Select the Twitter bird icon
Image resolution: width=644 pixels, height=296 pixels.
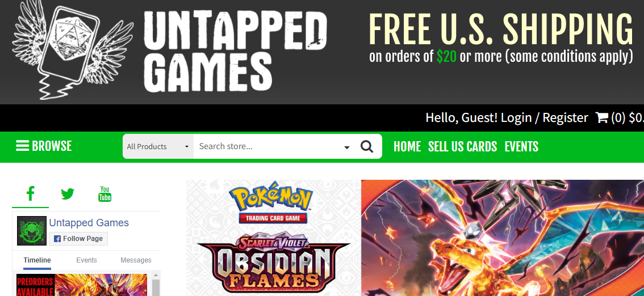(x=68, y=193)
